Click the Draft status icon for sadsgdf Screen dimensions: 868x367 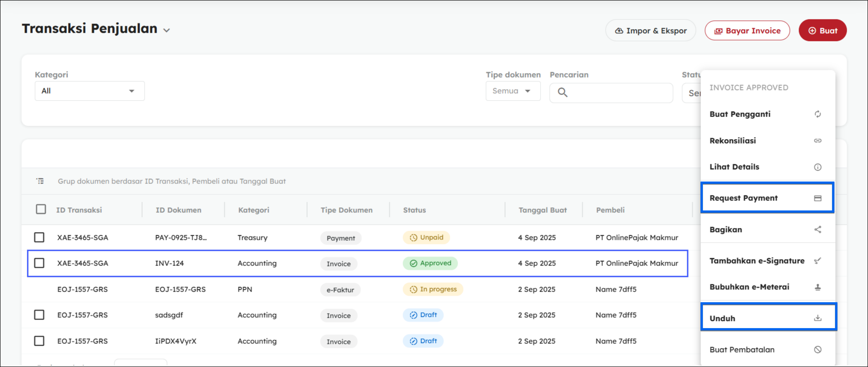coord(413,315)
